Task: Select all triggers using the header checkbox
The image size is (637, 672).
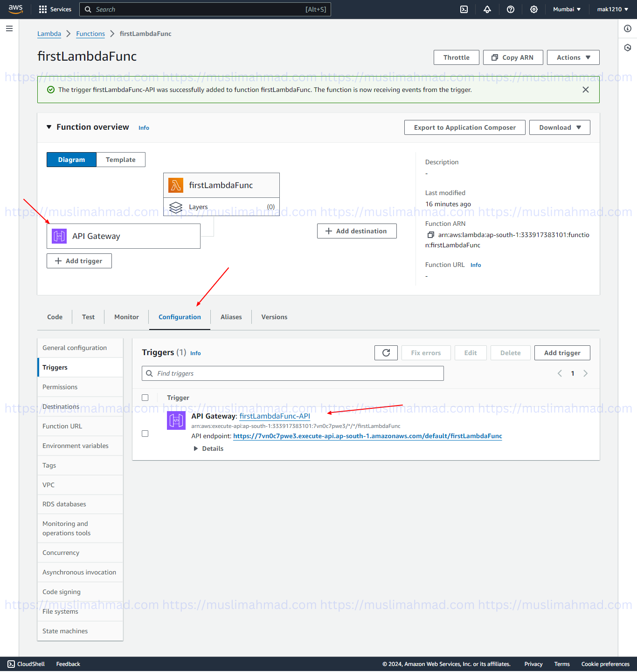Action: coord(145,397)
